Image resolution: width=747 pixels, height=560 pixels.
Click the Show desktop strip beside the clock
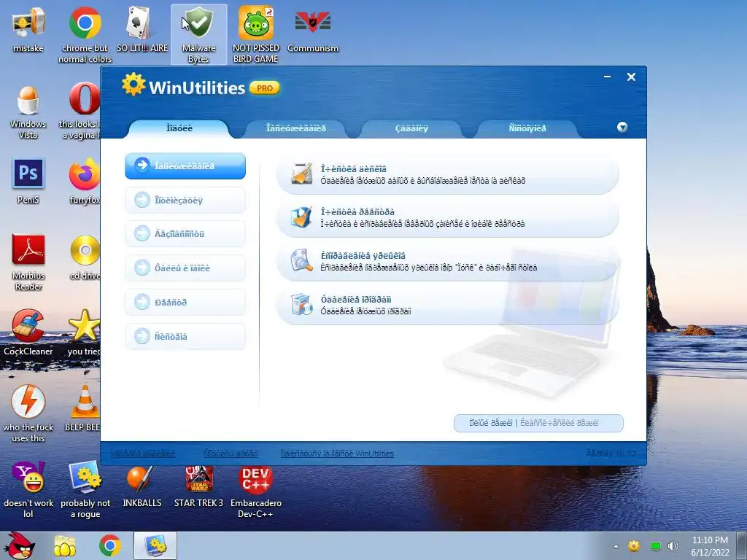coord(742,546)
